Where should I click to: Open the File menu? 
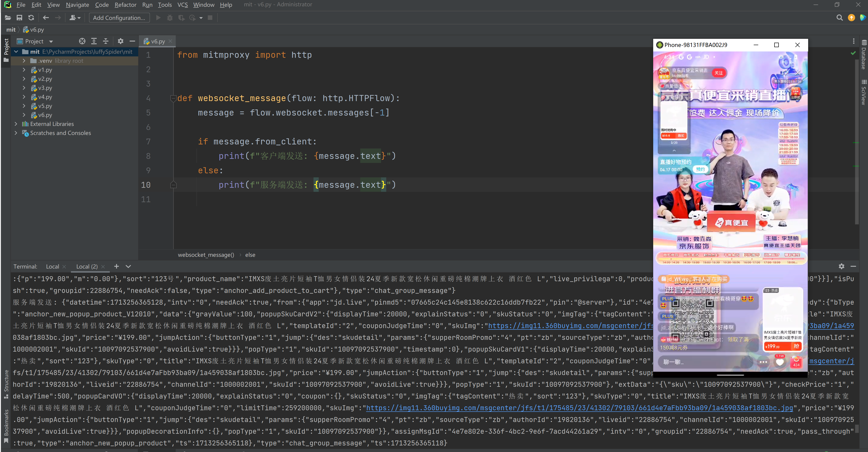coord(21,5)
